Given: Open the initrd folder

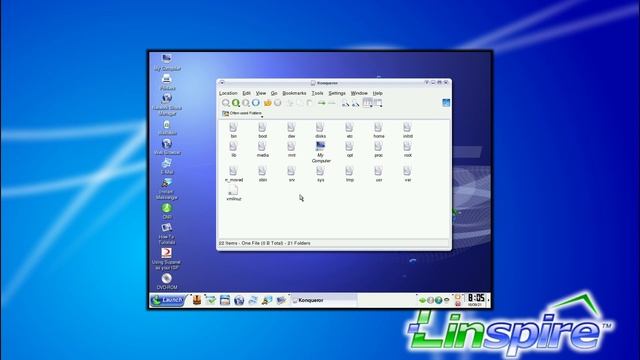Looking at the screenshot, I should pos(407,131).
